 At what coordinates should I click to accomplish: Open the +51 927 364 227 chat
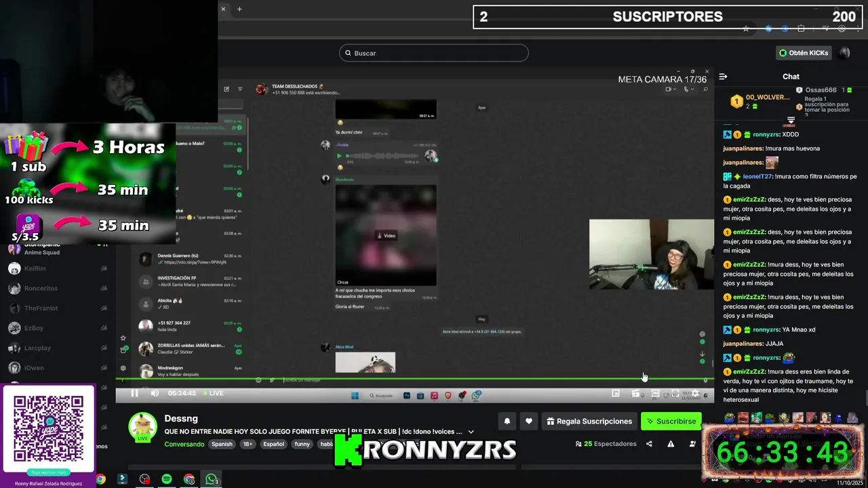[190, 326]
